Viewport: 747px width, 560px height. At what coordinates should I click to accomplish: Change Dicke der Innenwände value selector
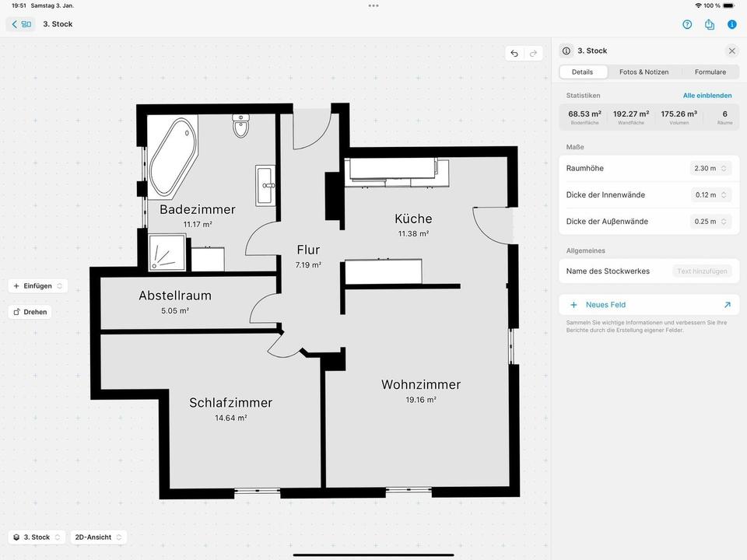710,195
